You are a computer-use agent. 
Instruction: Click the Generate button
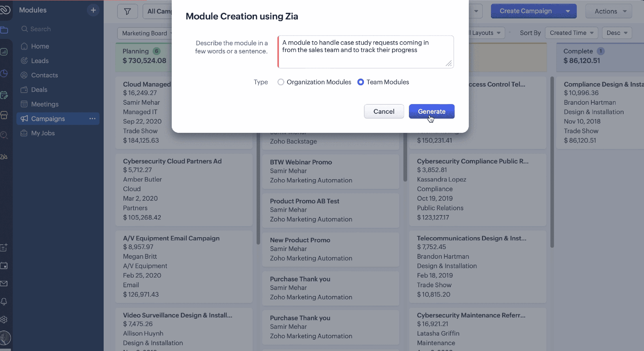(431, 111)
